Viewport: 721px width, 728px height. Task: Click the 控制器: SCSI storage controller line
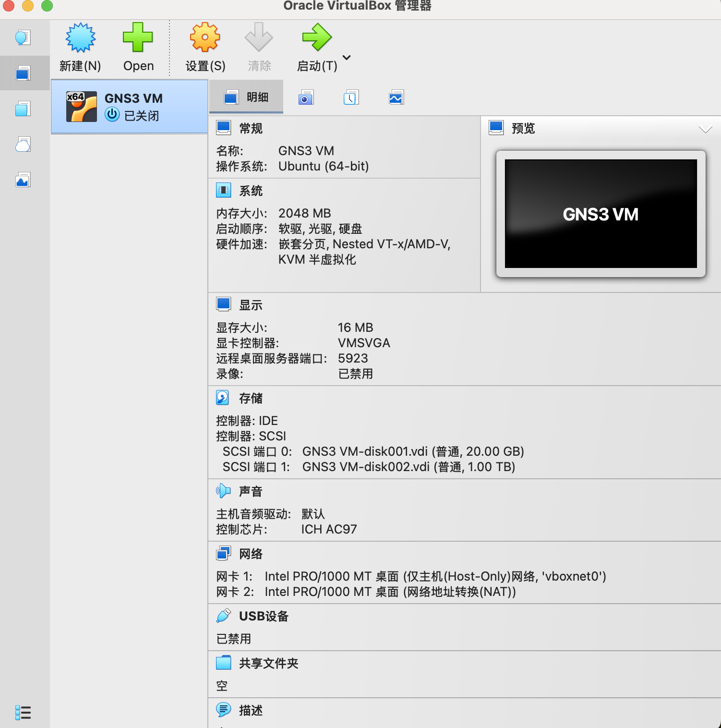click(x=251, y=436)
